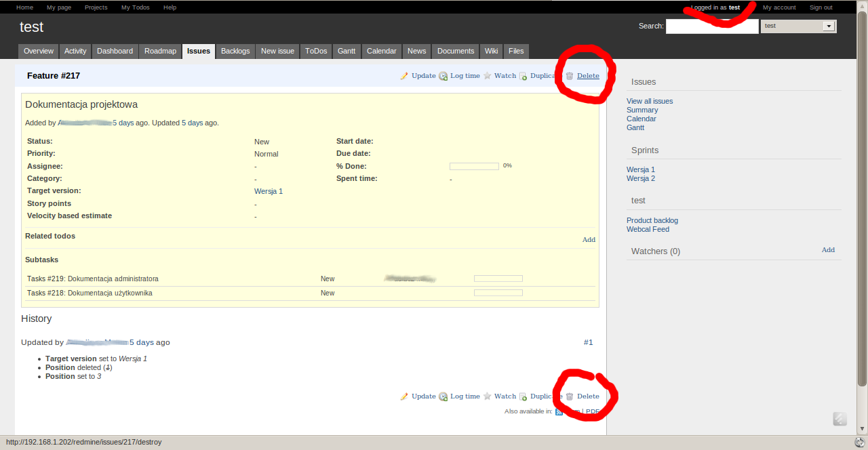
Task: Click the Add link beside Related todos
Action: 589,239
